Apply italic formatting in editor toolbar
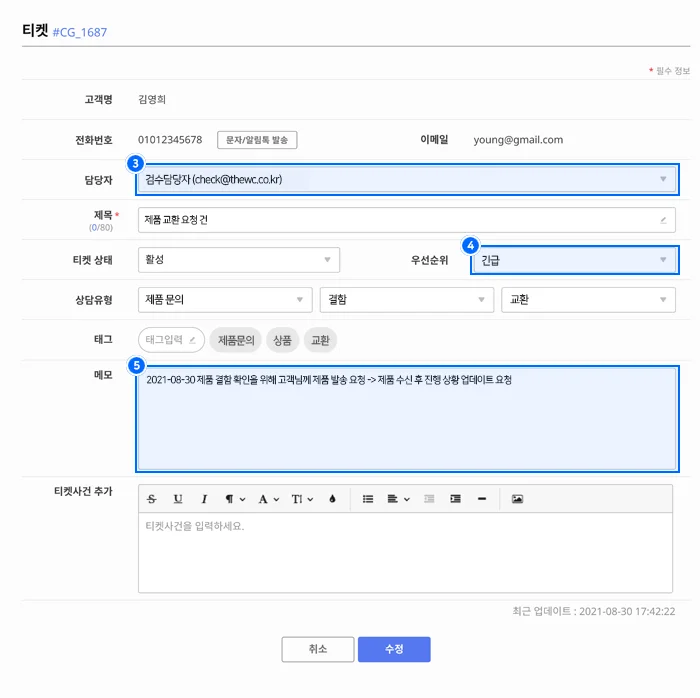 coord(204,499)
